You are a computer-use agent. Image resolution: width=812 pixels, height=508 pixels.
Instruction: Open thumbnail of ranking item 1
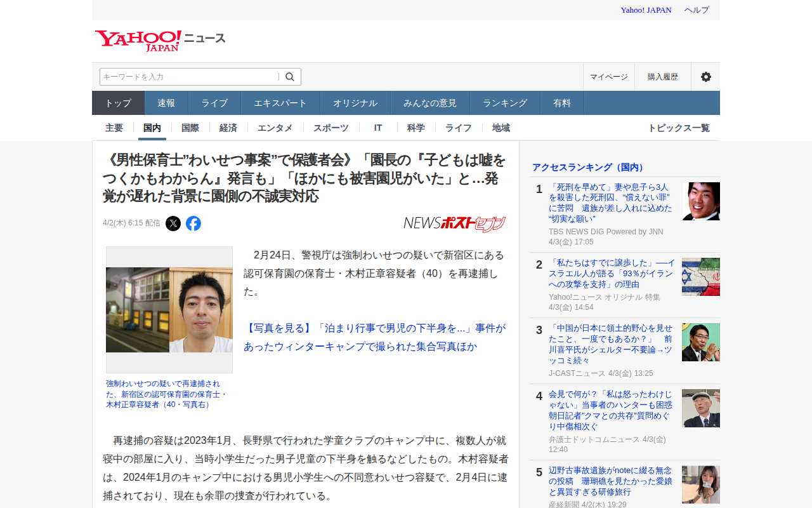click(700, 201)
